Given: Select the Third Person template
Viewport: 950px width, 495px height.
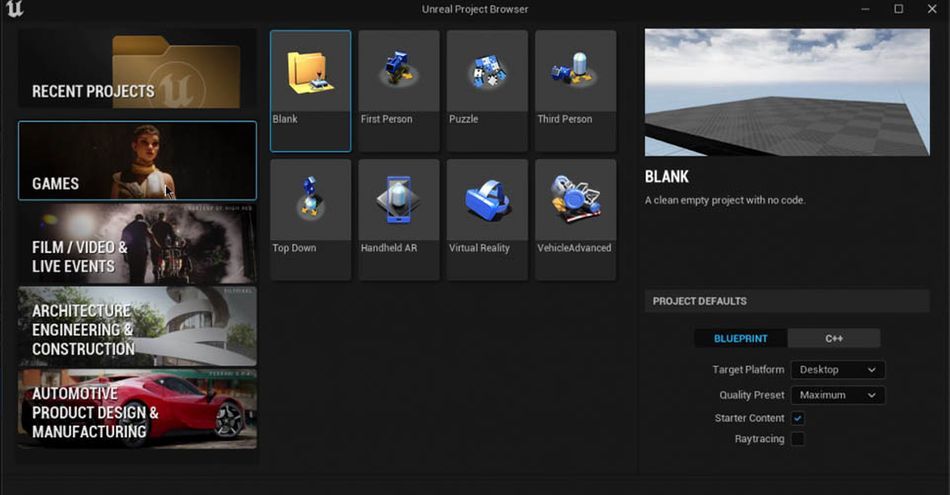Looking at the screenshot, I should coord(576,91).
